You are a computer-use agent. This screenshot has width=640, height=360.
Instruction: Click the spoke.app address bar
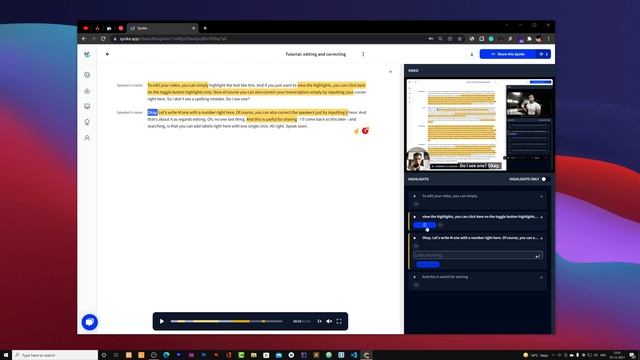269,39
